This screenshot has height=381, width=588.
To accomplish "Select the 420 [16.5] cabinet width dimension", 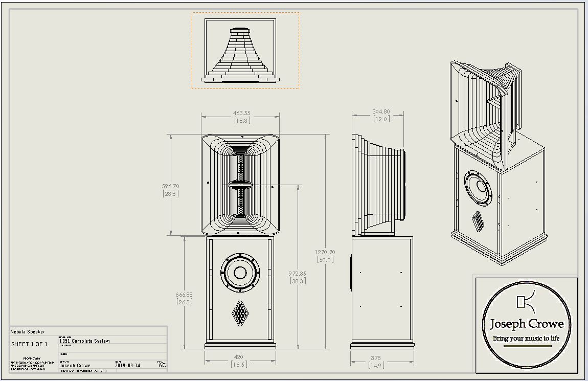I will 238,361.
